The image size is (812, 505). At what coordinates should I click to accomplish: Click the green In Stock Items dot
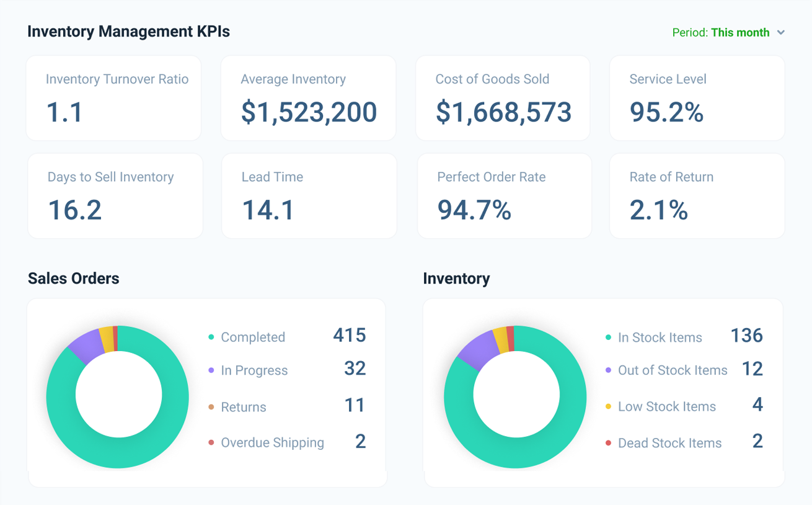click(608, 337)
